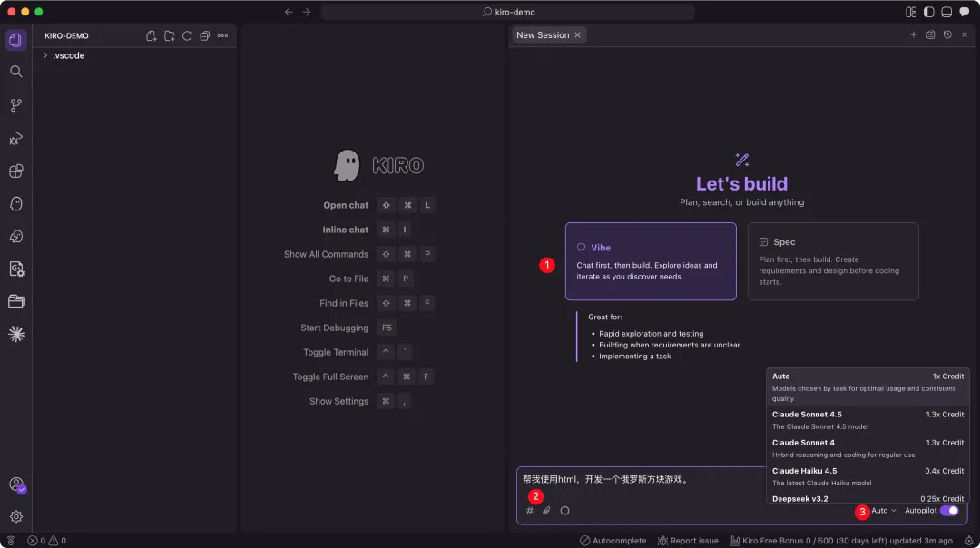Refresh the explorer file tree
This screenshot has height=548, width=980.
pos(187,35)
